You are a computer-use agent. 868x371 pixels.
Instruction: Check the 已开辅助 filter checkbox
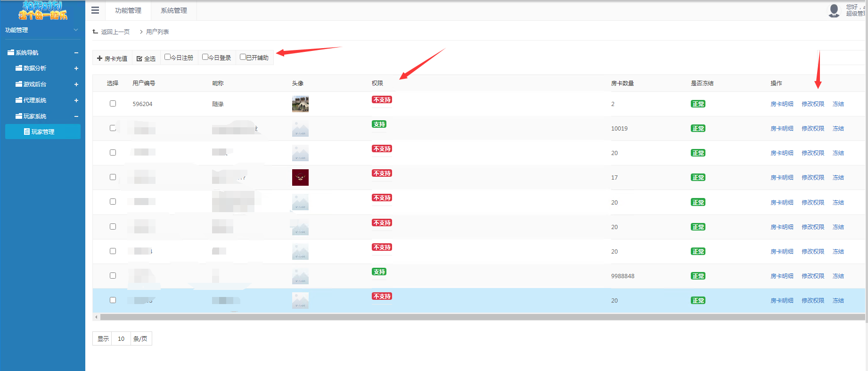243,57
